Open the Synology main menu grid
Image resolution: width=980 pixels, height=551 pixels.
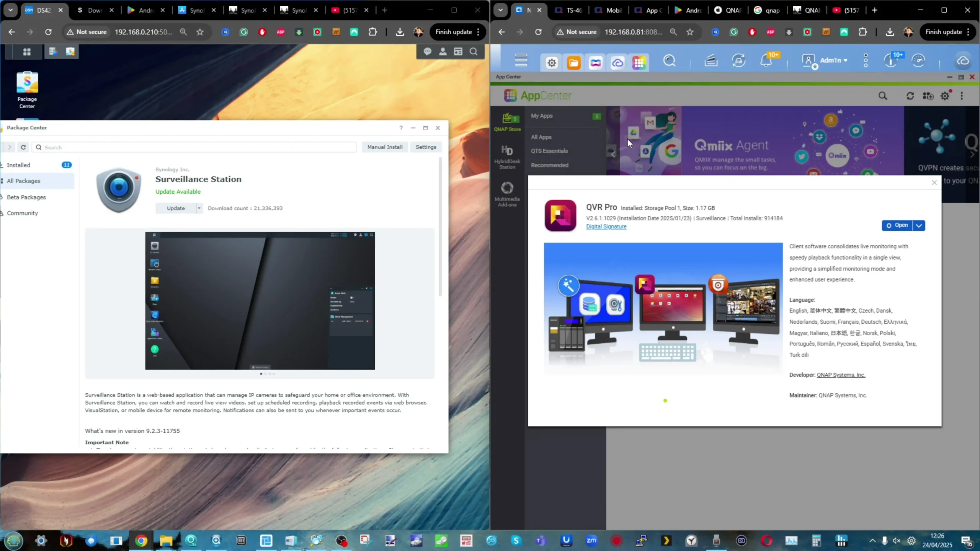(x=27, y=52)
